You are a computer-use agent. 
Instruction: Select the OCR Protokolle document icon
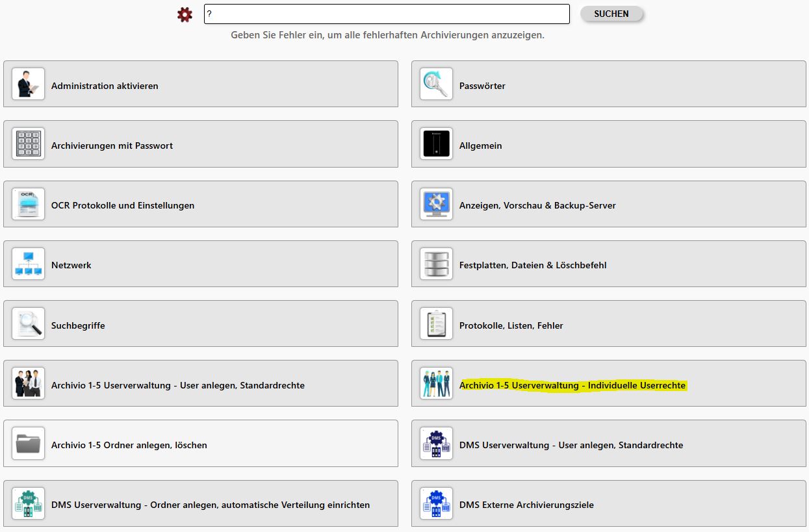pos(28,204)
